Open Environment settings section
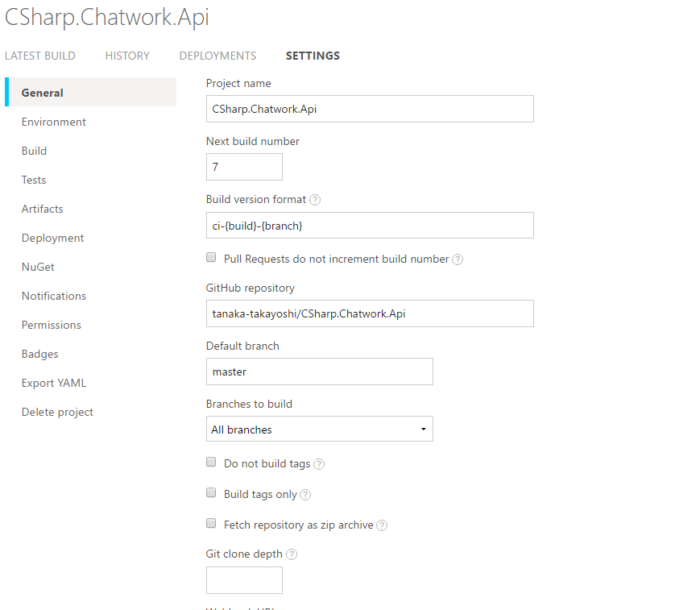The width and height of the screenshot is (700, 610). [54, 122]
